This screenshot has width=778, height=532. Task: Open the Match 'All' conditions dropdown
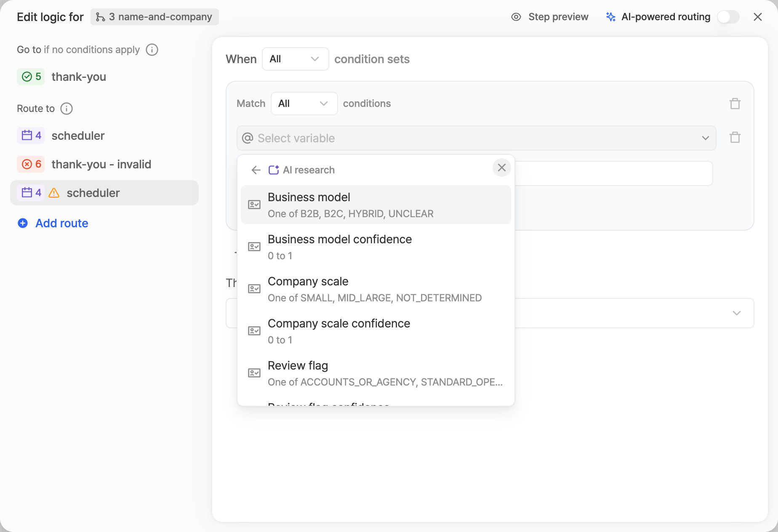click(304, 104)
